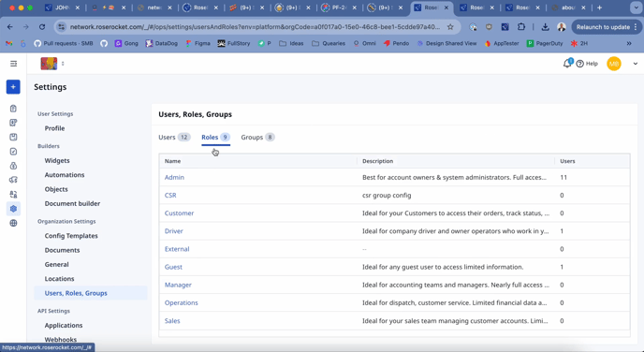Open Objects settings

(x=56, y=189)
